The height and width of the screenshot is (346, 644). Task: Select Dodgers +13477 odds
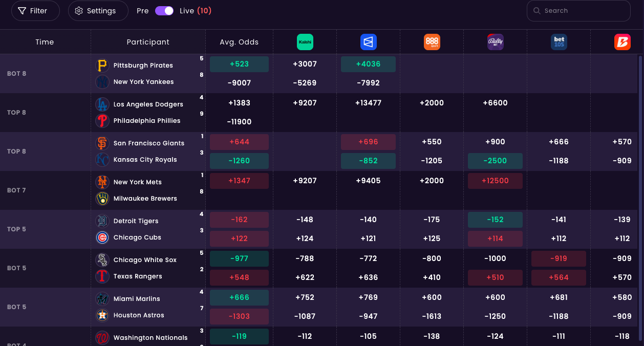pos(368,103)
